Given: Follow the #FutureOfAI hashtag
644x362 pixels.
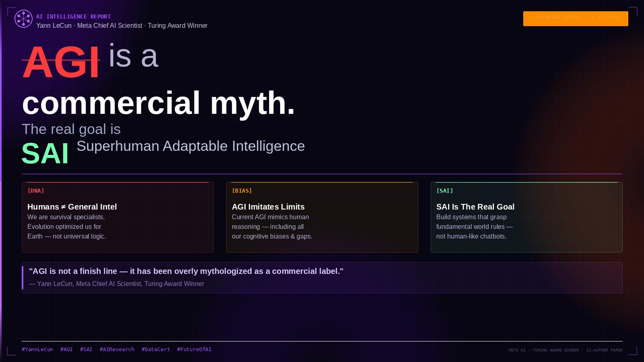Looking at the screenshot, I should pyautogui.click(x=194, y=349).
